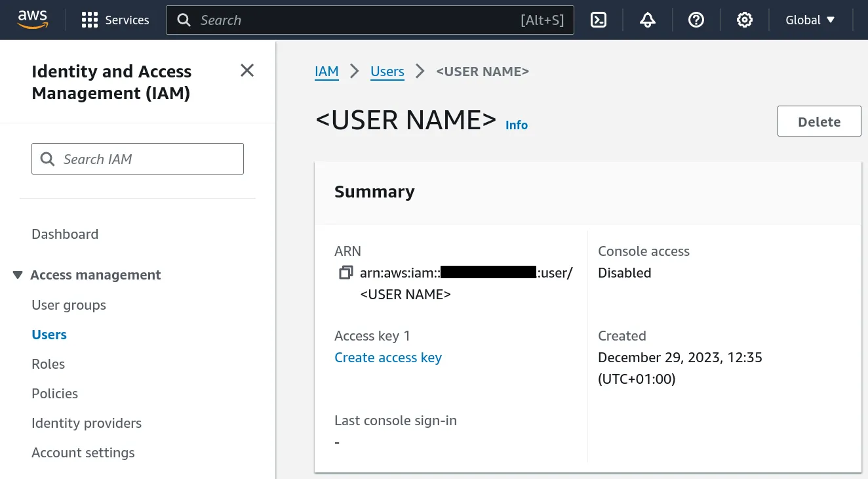Go to the IAM Dashboard

(x=65, y=234)
